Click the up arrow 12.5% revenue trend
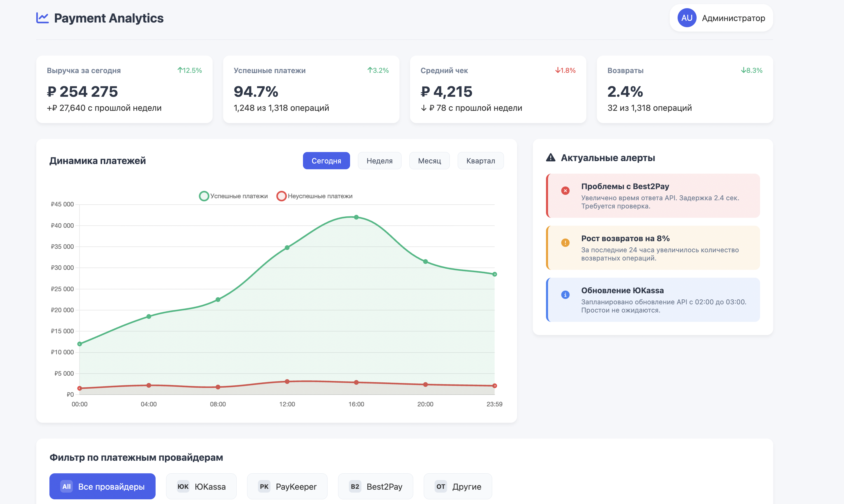The image size is (844, 504). pos(190,70)
